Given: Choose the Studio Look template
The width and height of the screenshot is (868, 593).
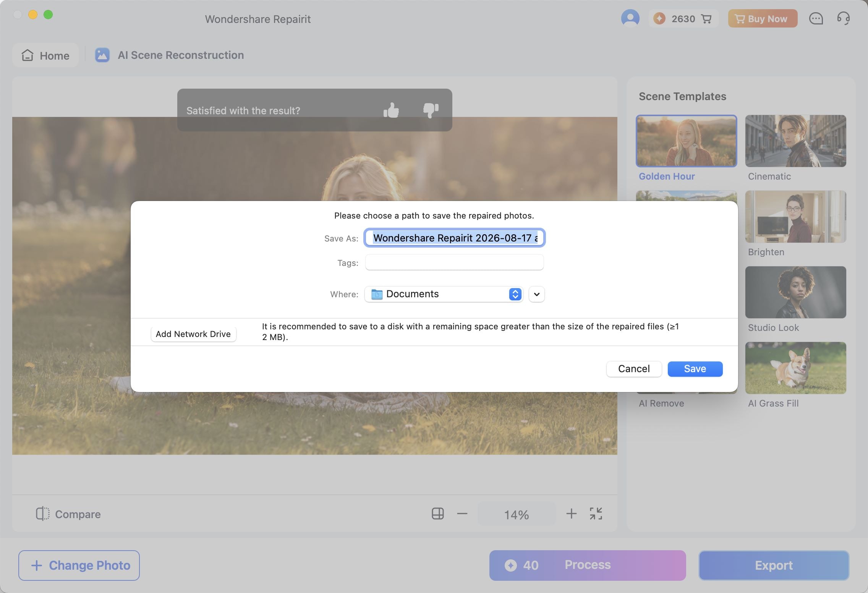Looking at the screenshot, I should (x=795, y=292).
